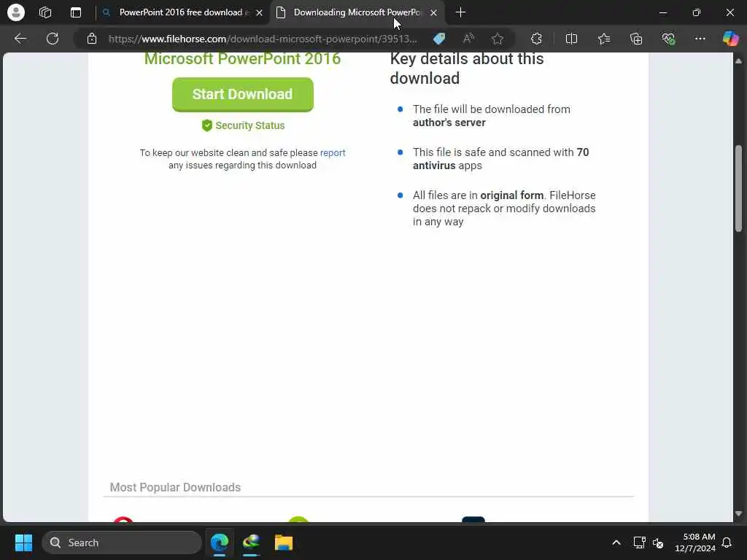The width and height of the screenshot is (747, 560).
Task: Click the filehorse.com address bar
Action: (x=263, y=39)
